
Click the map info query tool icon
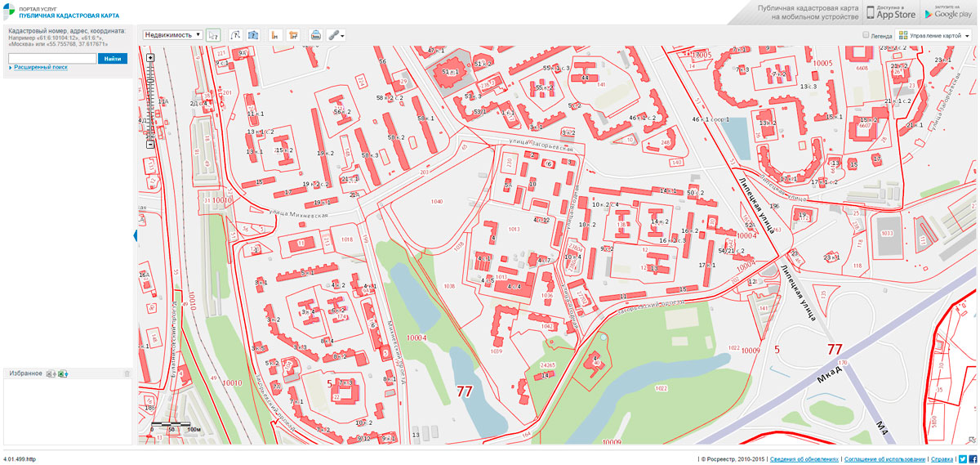(x=253, y=35)
